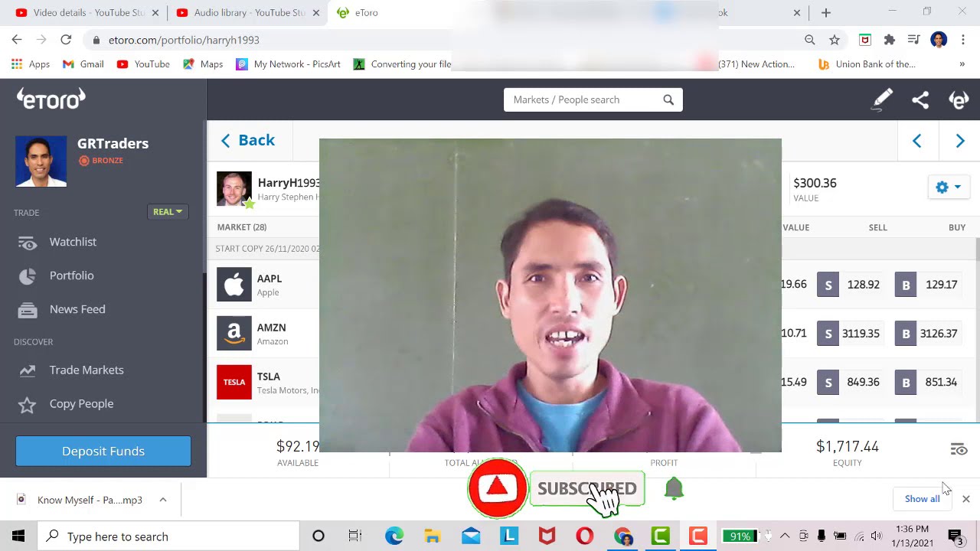Image resolution: width=980 pixels, height=551 pixels.
Task: Click Show all downloads
Action: (x=922, y=499)
